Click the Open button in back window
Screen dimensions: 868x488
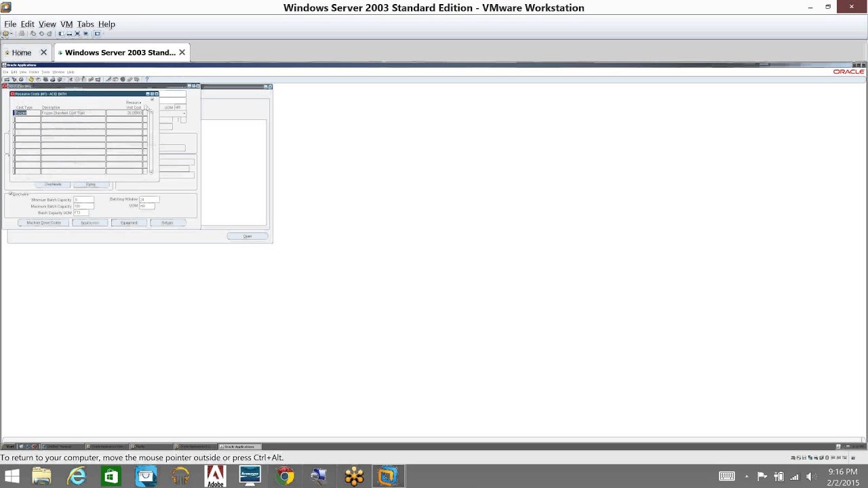248,237
